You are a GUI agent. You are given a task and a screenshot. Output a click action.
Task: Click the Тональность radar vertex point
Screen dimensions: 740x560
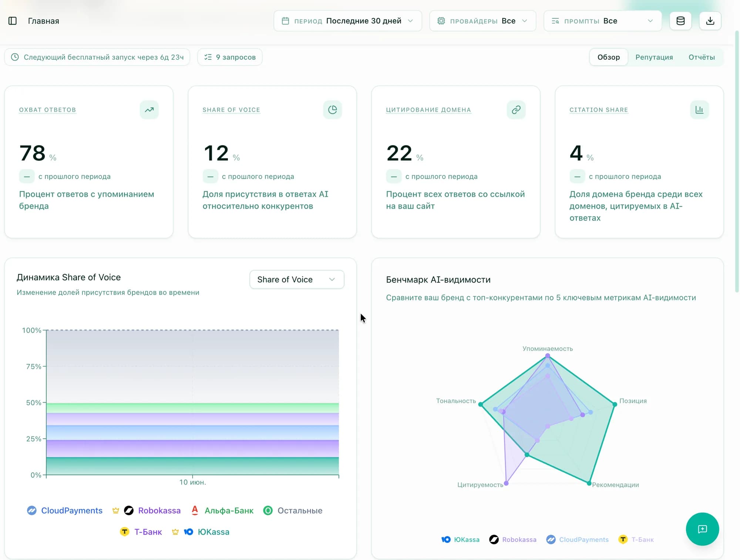(480, 404)
